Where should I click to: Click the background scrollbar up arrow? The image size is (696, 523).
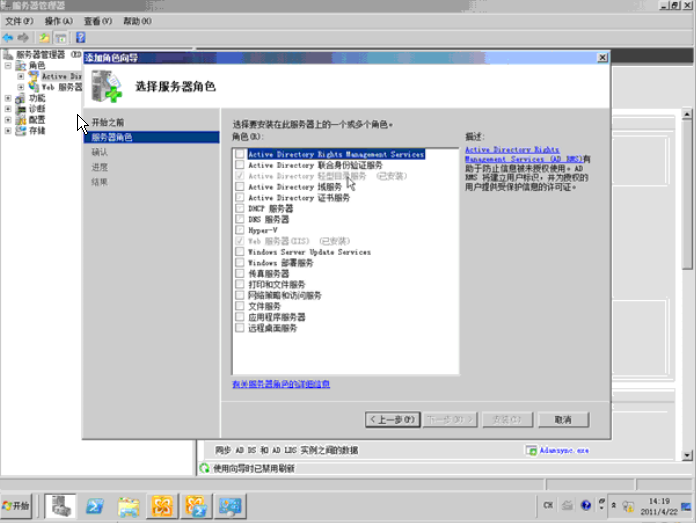coord(687,114)
